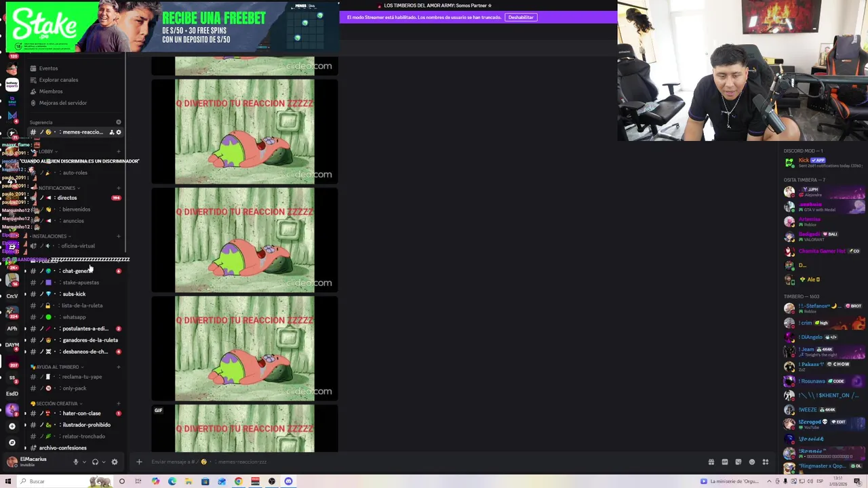This screenshot has height=488, width=868.
Task: Open the bethway esports server icon
Action: 12,84
